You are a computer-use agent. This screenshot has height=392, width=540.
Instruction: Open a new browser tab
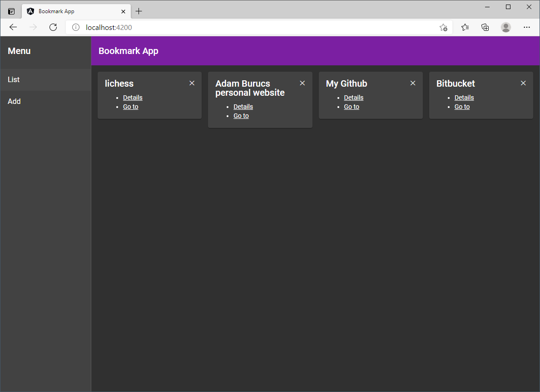(139, 11)
